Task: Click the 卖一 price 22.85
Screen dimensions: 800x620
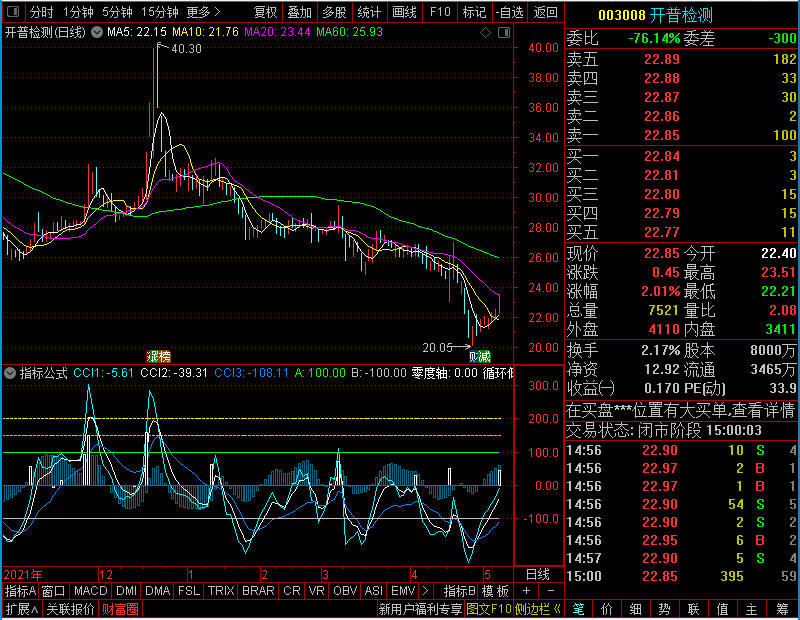Action: point(661,135)
